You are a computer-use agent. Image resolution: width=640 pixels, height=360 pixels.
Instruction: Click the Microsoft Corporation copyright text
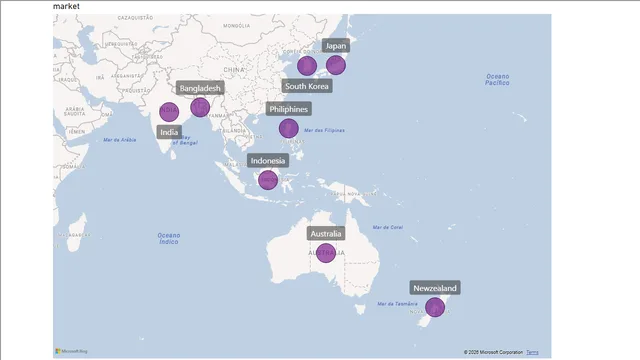(x=493, y=352)
